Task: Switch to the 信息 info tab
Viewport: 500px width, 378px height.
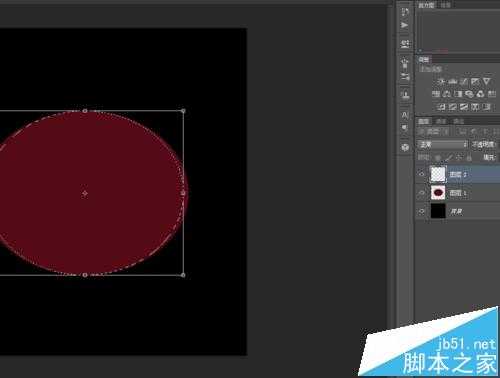Action: tap(445, 5)
